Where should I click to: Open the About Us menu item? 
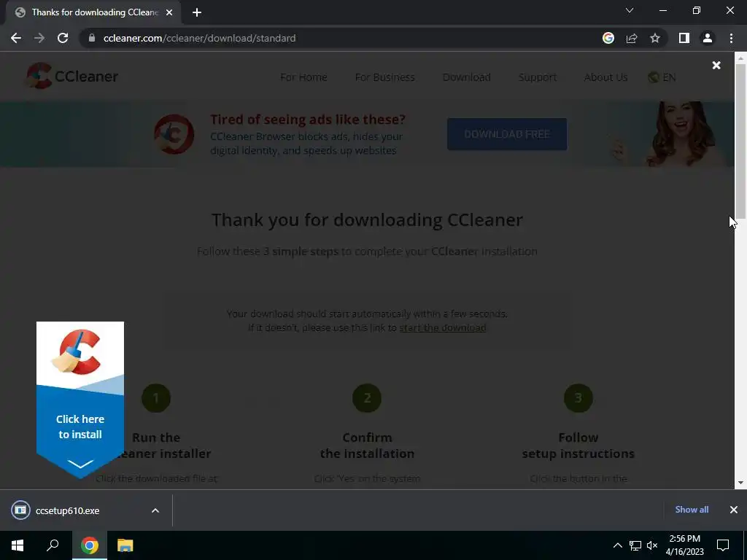point(605,77)
